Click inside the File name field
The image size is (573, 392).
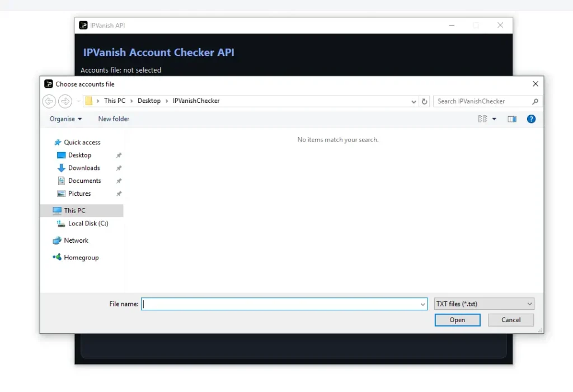click(x=280, y=304)
